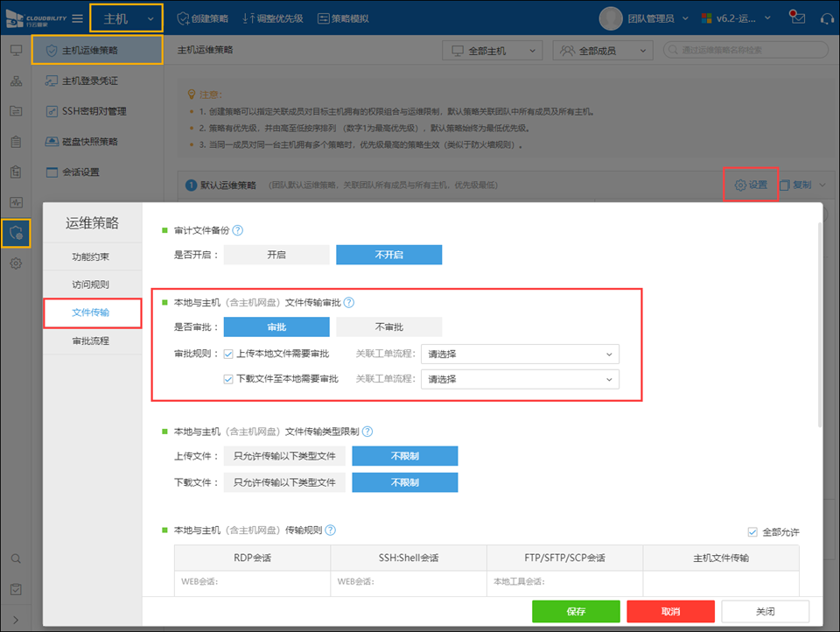
Task: Click the hamburger menu icon in header
Action: [x=78, y=18]
